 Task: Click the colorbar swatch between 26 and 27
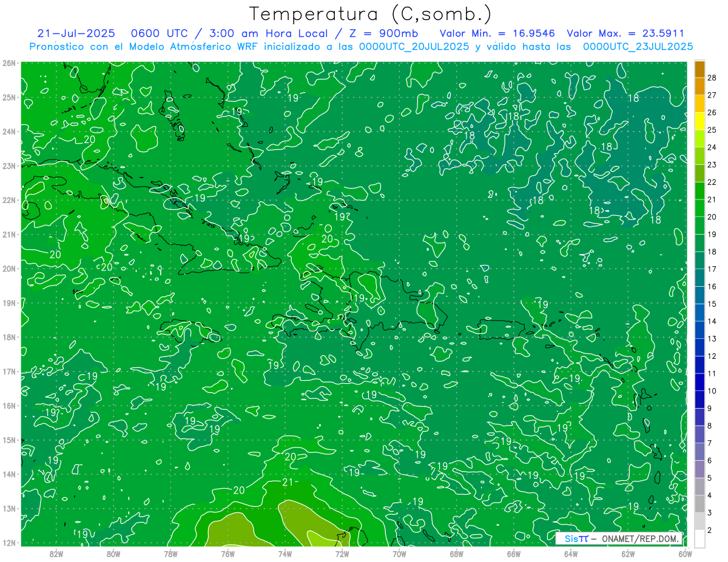click(699, 104)
